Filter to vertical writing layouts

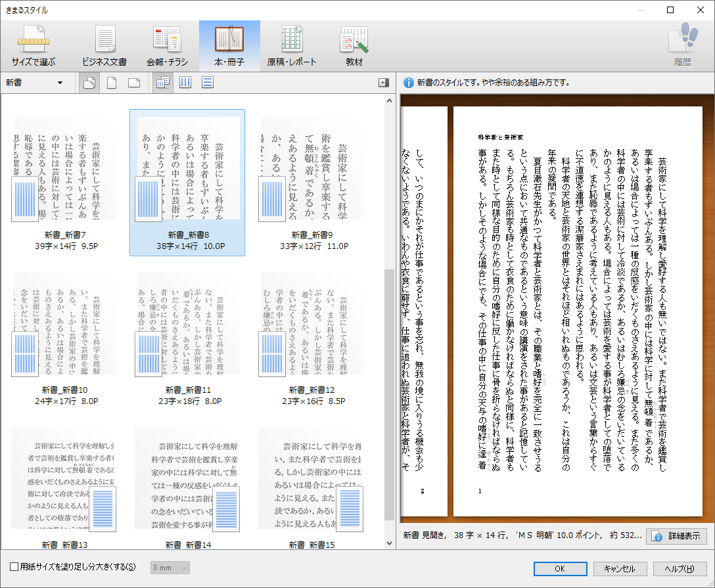pyautogui.click(x=185, y=83)
